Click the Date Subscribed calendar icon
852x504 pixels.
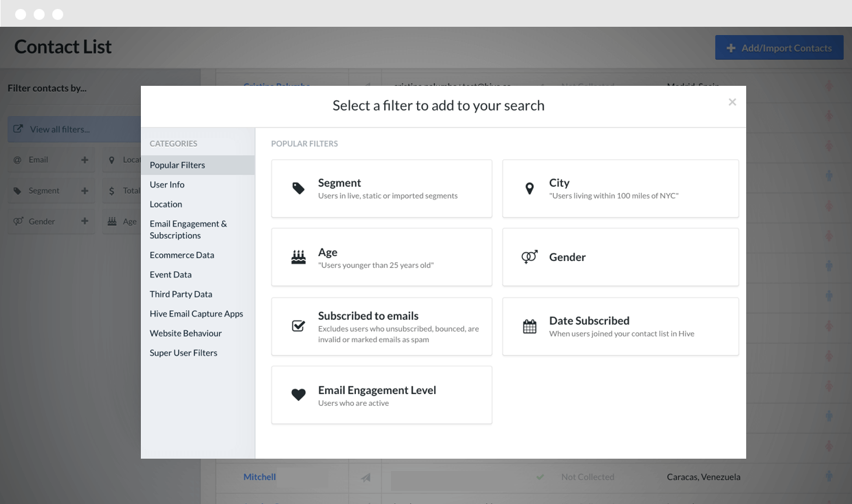(529, 327)
